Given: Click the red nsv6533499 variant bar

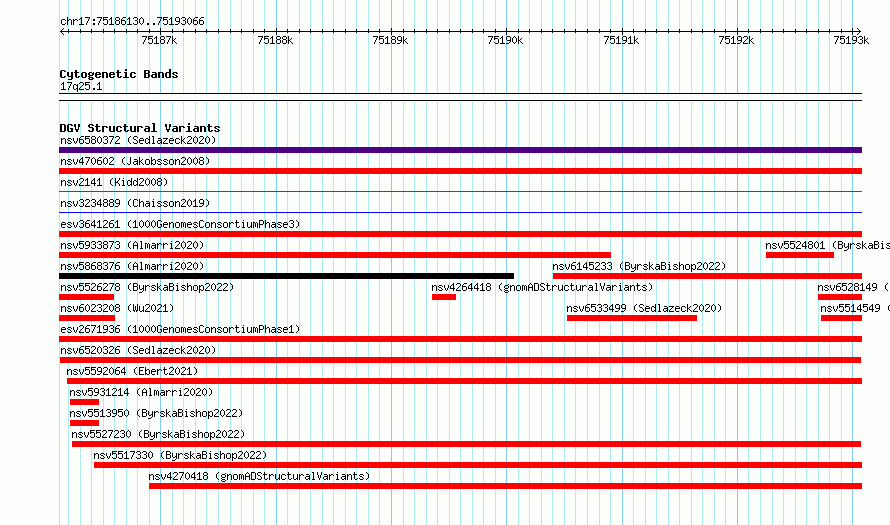Looking at the screenshot, I should (632, 318).
